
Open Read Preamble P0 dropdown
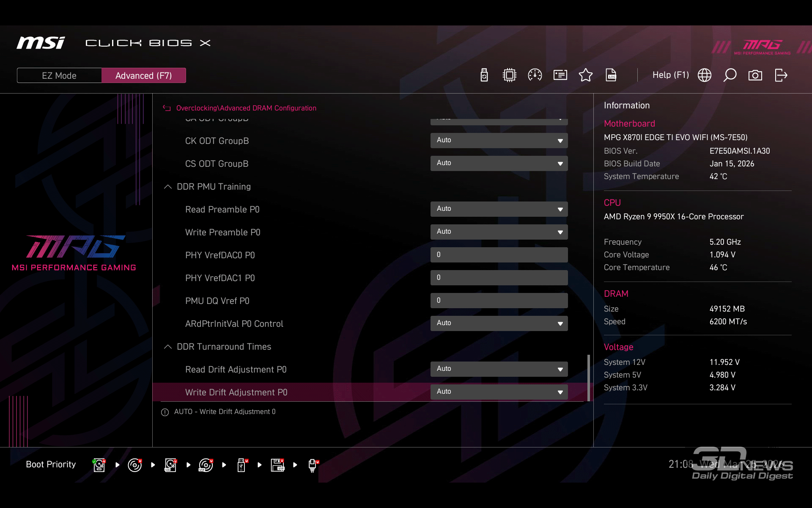(x=499, y=209)
